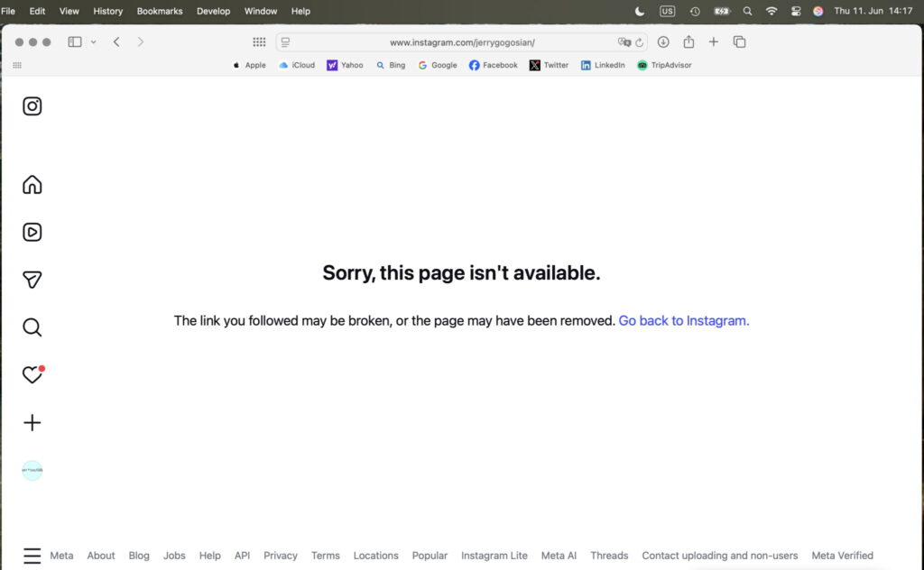Open Terms footer link
The width and height of the screenshot is (924, 570).
click(x=325, y=556)
